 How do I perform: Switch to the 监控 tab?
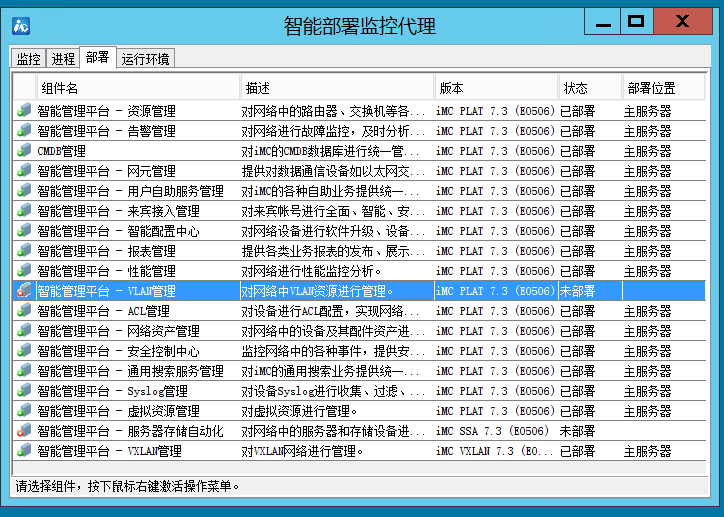pyautogui.click(x=29, y=59)
